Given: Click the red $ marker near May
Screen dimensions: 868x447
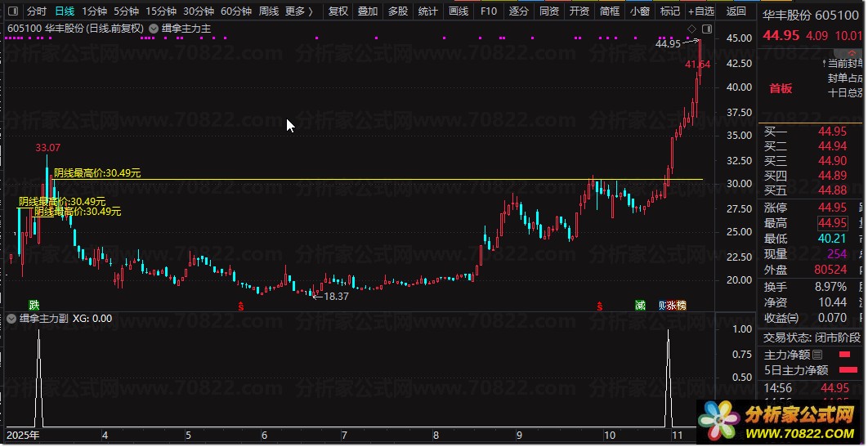Looking at the screenshot, I should (241, 306).
